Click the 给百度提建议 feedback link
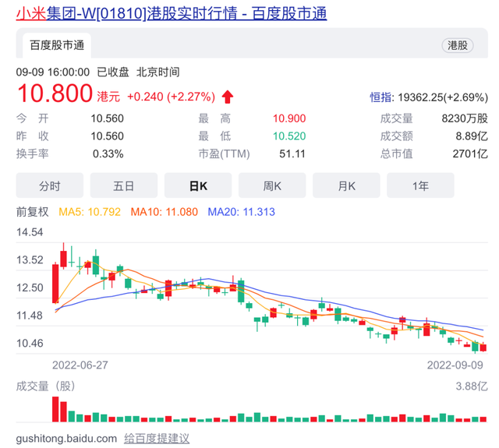499x448 pixels. coord(157,439)
